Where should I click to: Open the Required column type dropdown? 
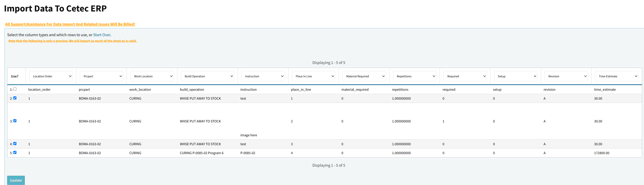coord(465,76)
